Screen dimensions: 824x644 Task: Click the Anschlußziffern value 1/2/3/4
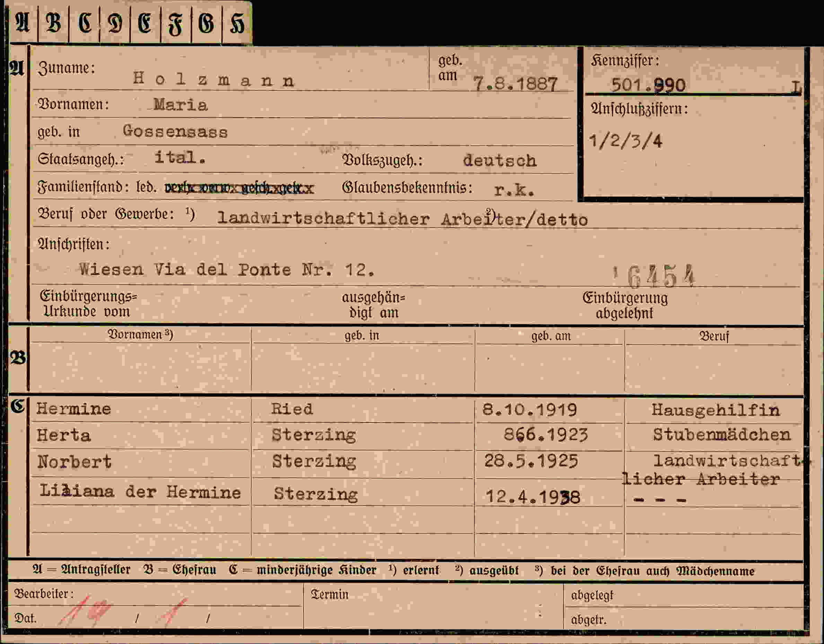(x=625, y=141)
